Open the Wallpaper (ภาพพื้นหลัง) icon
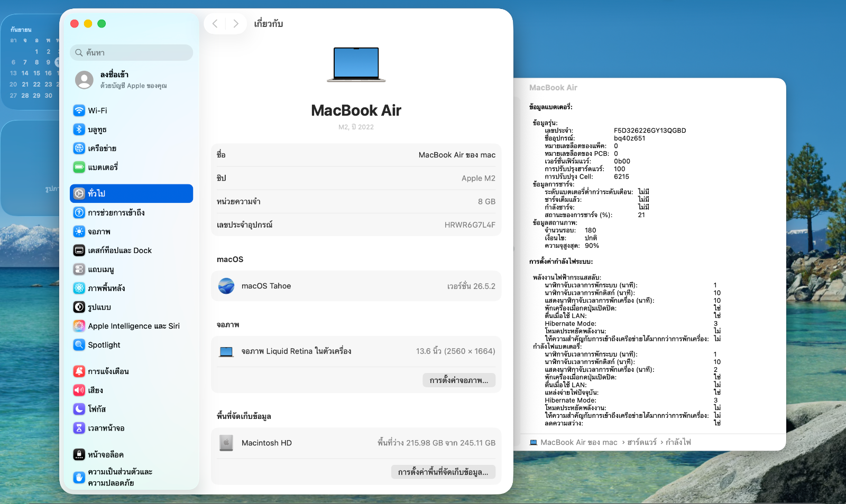The width and height of the screenshot is (846, 504). point(79,288)
